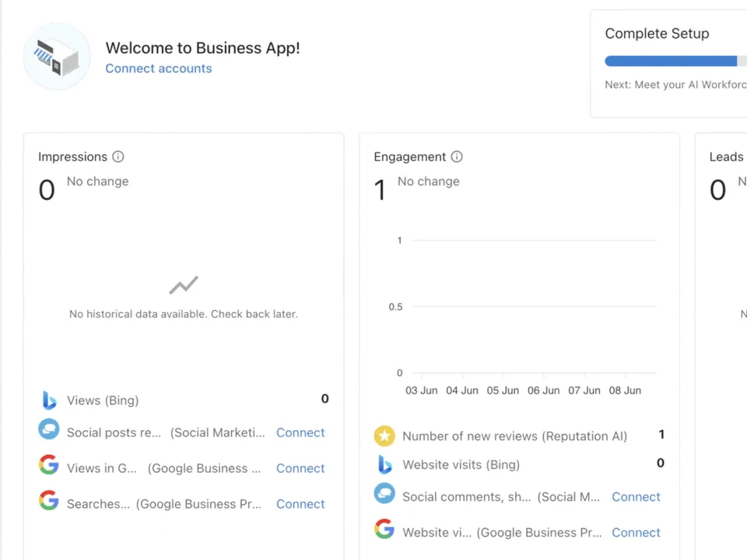Click the Complete Setup progress bar
The height and width of the screenshot is (560, 747).
click(675, 61)
